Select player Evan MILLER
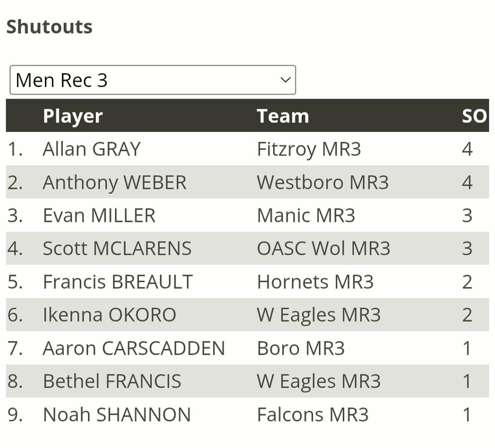 point(99,216)
